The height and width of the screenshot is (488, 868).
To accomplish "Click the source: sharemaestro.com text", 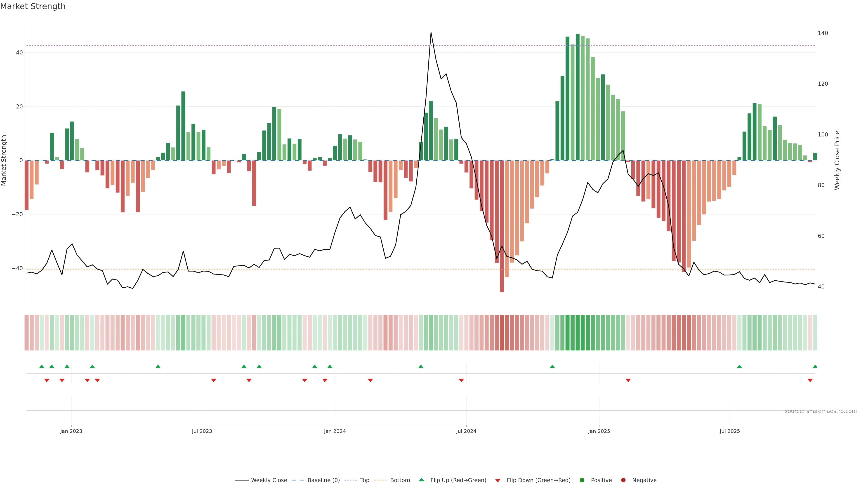I will [x=821, y=411].
